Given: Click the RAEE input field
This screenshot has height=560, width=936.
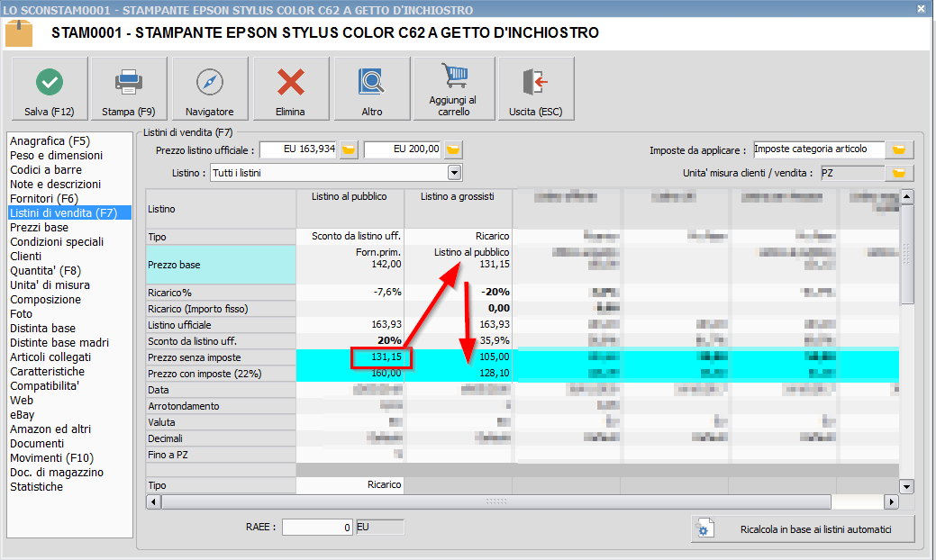Looking at the screenshot, I should tap(318, 528).
